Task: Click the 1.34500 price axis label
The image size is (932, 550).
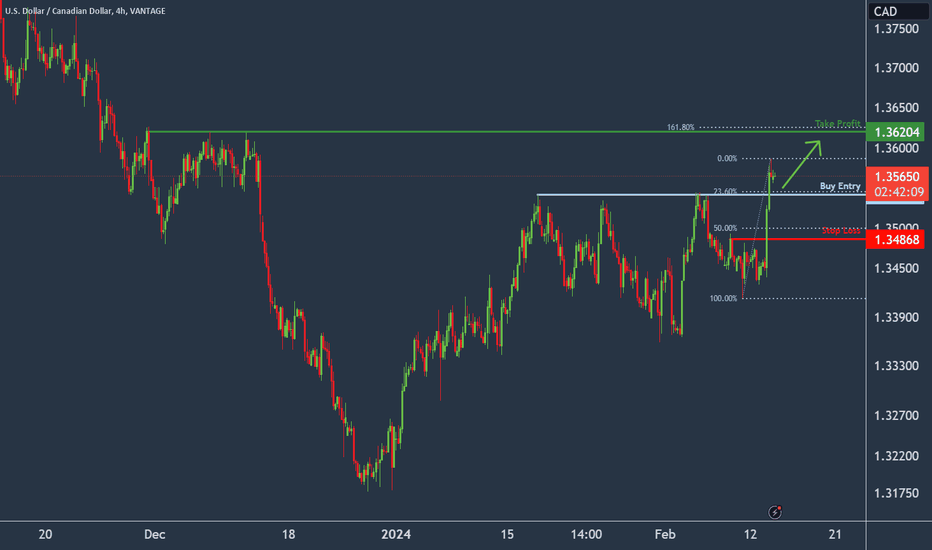Action: pos(896,268)
